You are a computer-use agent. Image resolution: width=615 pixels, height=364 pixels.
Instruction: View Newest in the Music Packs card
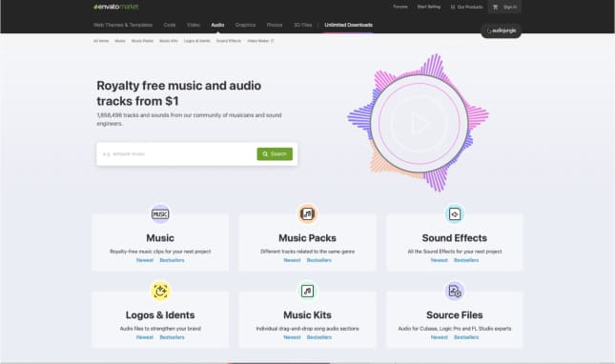click(x=292, y=260)
